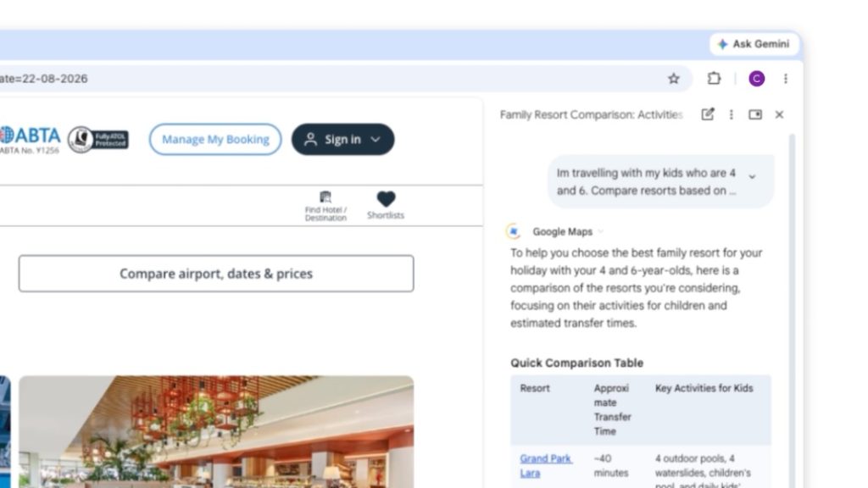Open the purple C profile avatar
Image resolution: width=868 pixels, height=488 pixels.
[757, 79]
